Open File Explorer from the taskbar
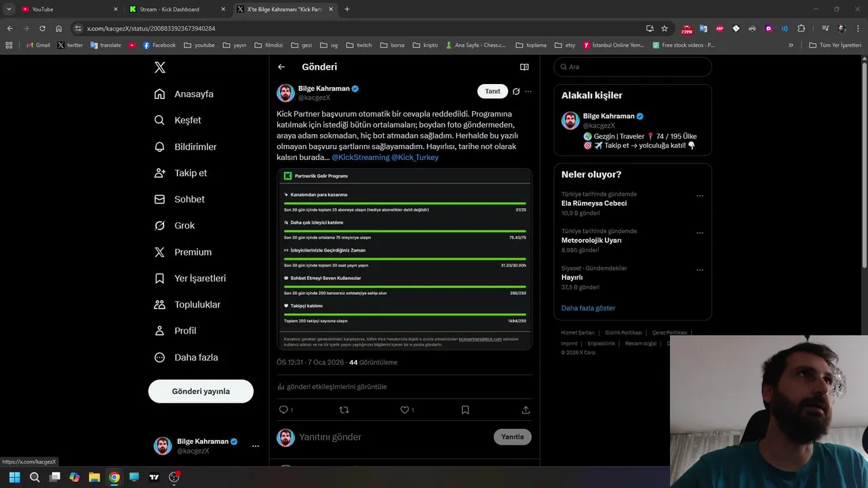The height and width of the screenshot is (488, 868). [94, 477]
